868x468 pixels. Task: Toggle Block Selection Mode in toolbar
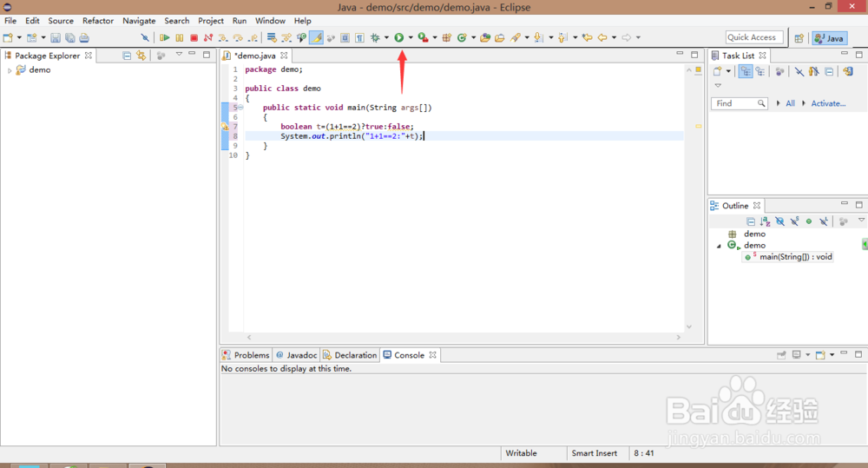[x=345, y=37]
